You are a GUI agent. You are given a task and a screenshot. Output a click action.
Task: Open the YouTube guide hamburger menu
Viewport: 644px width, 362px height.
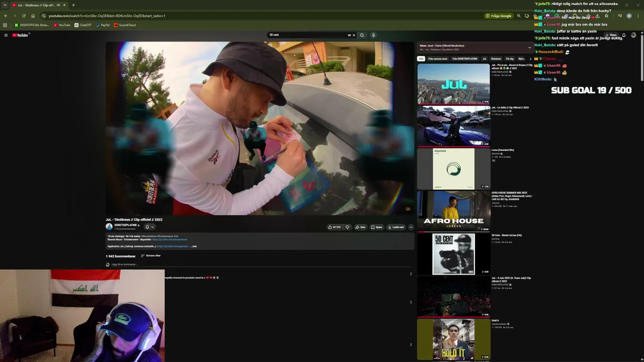pyautogui.click(x=6, y=35)
